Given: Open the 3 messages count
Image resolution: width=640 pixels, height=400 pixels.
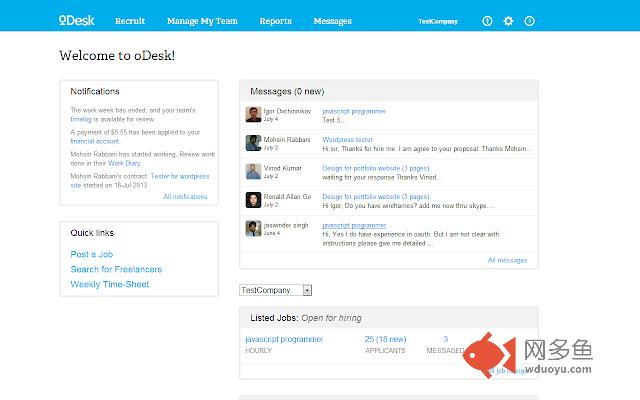Looking at the screenshot, I should point(445,339).
